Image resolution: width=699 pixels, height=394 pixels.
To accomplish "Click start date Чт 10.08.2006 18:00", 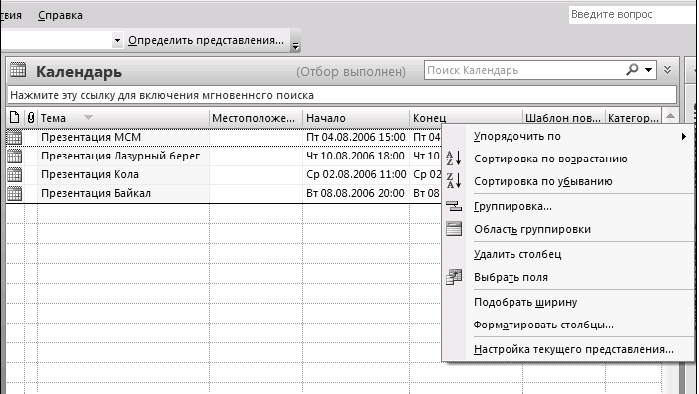I will pos(355,156).
